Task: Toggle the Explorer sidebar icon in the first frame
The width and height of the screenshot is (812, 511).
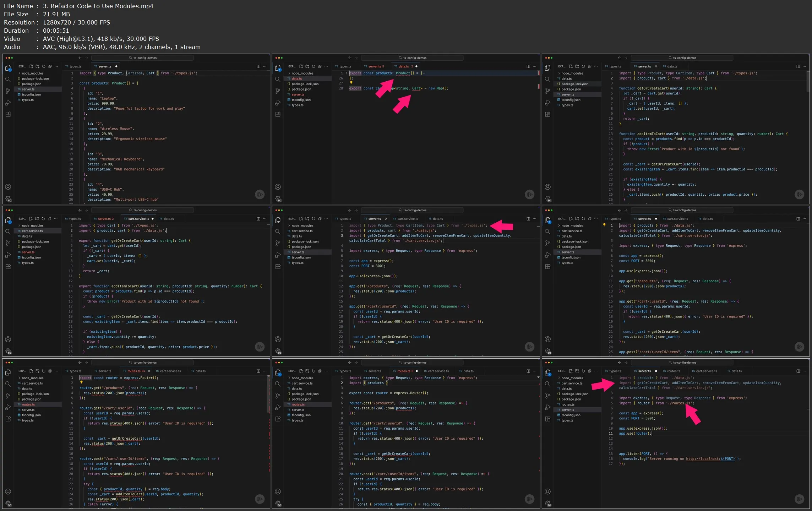Action: [8, 68]
